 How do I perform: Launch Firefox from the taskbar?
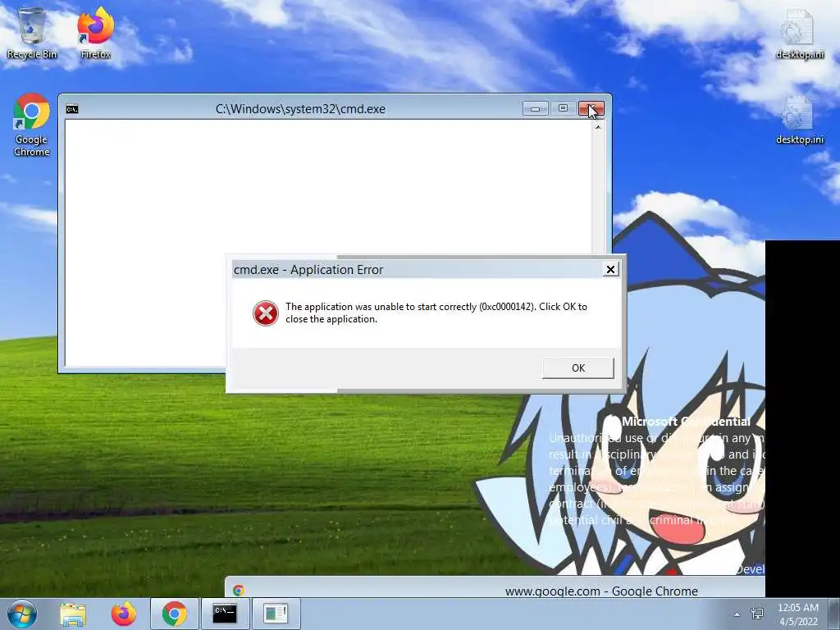coord(124,614)
